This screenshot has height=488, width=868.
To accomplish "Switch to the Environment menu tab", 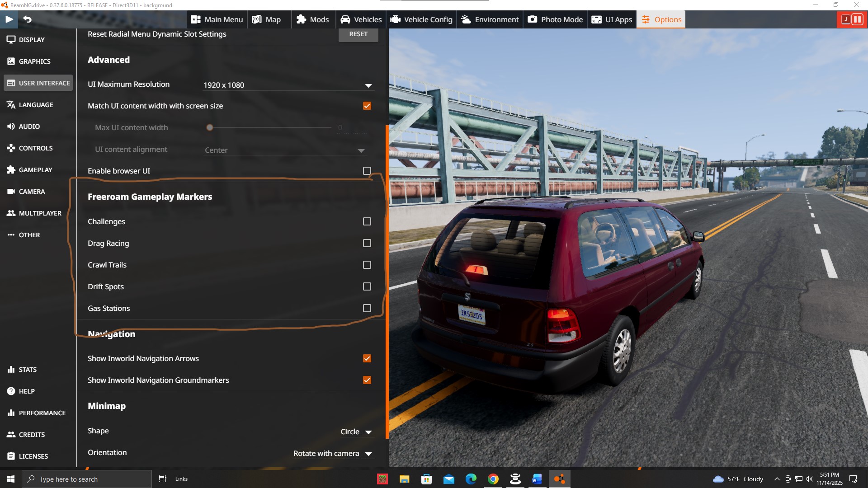I will (x=490, y=19).
